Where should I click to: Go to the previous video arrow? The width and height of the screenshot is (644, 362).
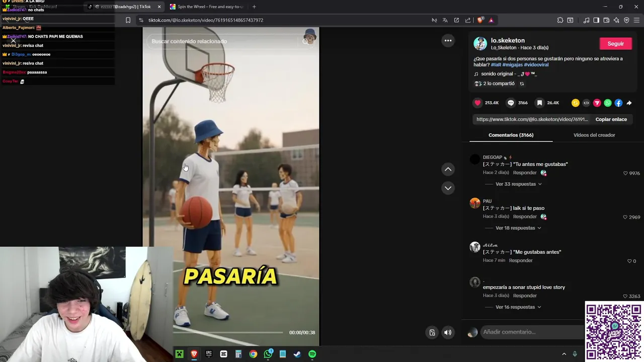(x=448, y=169)
